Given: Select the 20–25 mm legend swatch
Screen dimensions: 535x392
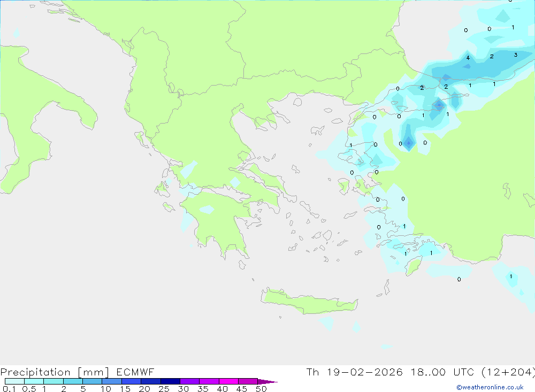Looking at the screenshot, I should click(x=151, y=381).
